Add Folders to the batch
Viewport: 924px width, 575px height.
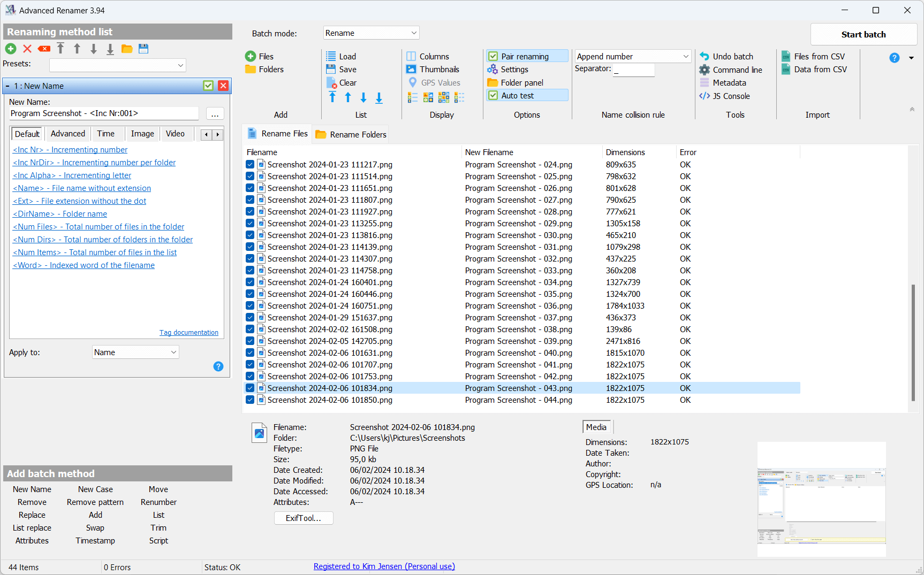[264, 69]
